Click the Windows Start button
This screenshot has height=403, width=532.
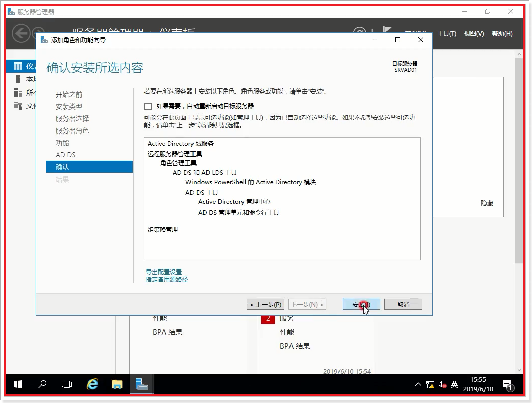(x=18, y=384)
